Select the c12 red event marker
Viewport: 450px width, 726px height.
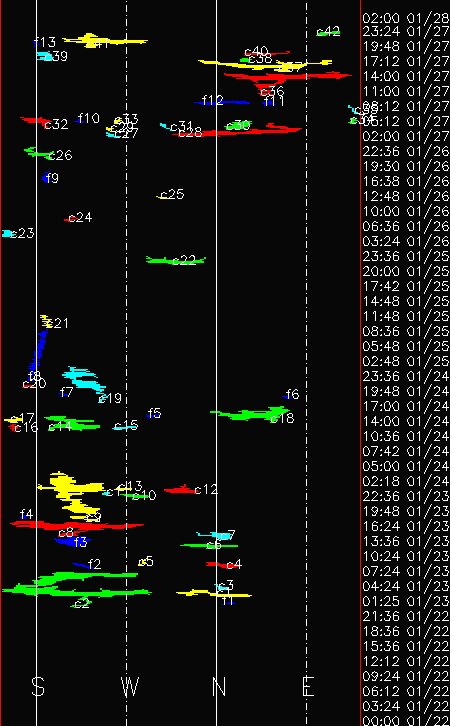tap(181, 489)
